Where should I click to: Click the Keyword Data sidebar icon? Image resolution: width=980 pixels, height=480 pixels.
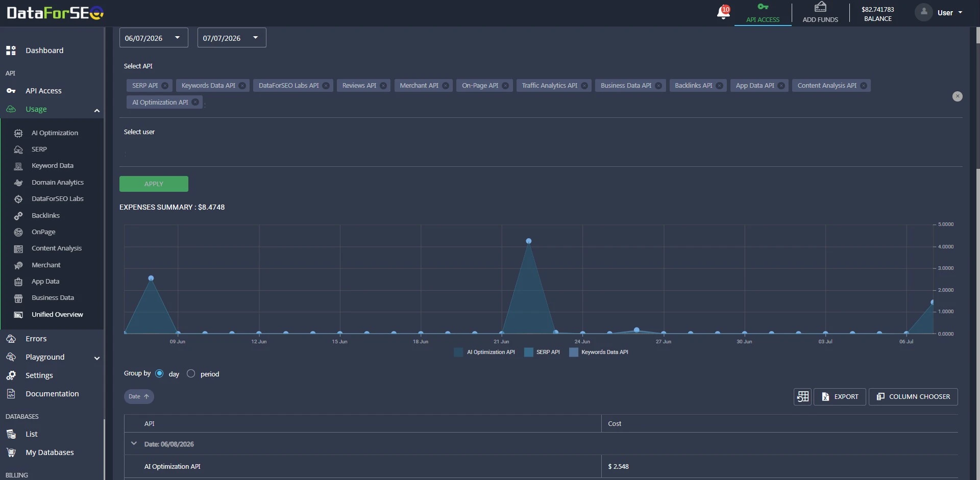coord(18,166)
